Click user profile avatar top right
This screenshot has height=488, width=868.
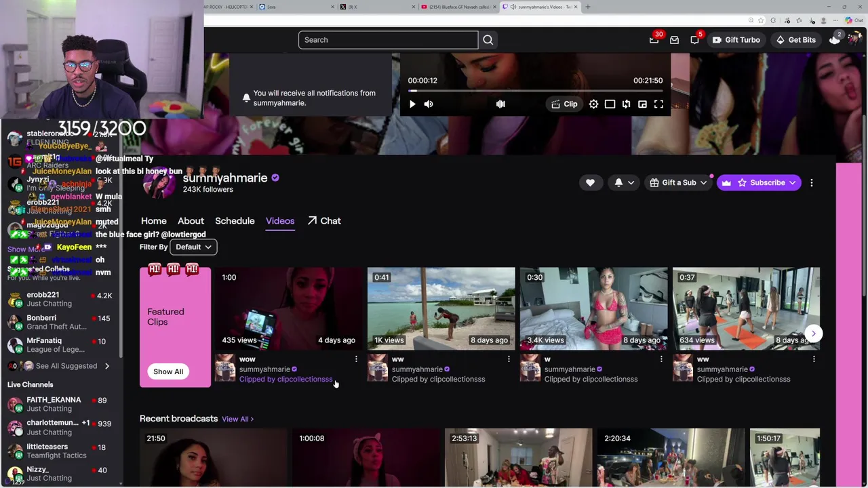854,40
